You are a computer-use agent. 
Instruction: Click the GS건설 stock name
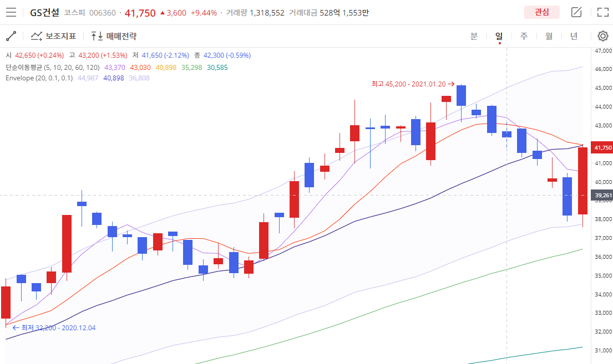(x=44, y=13)
